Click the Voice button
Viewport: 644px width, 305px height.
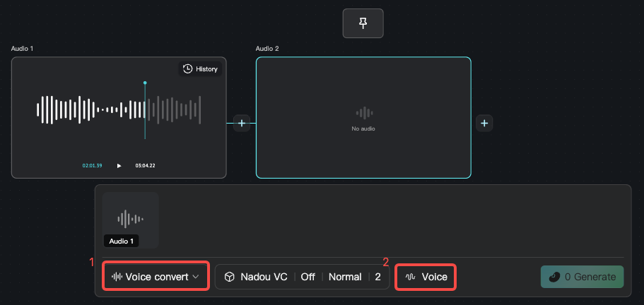(426, 277)
